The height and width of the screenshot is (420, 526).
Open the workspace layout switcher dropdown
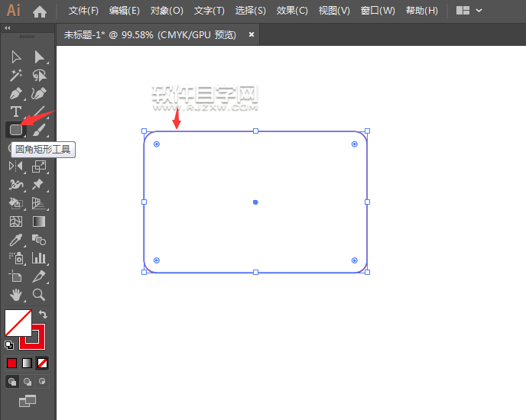click(469, 11)
